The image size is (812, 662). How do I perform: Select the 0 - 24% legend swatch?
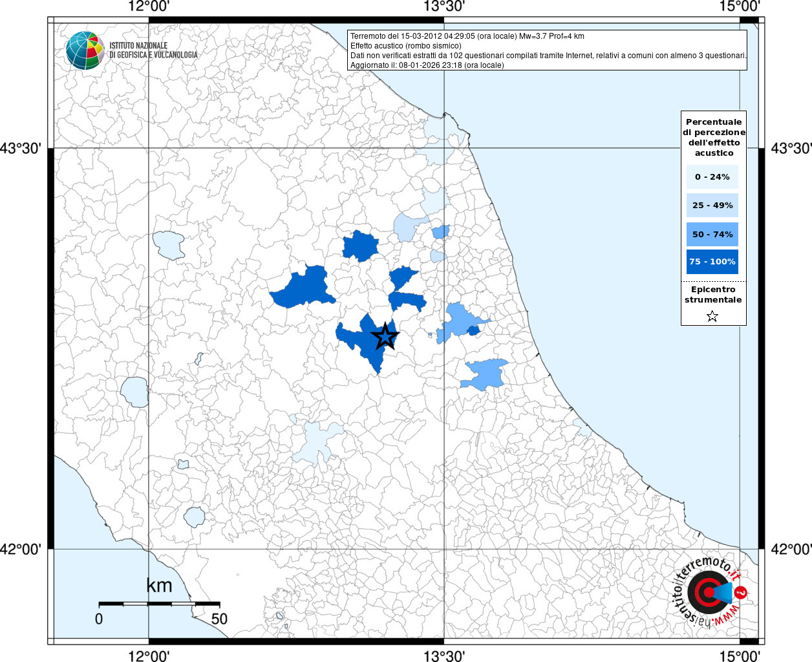coord(712,176)
